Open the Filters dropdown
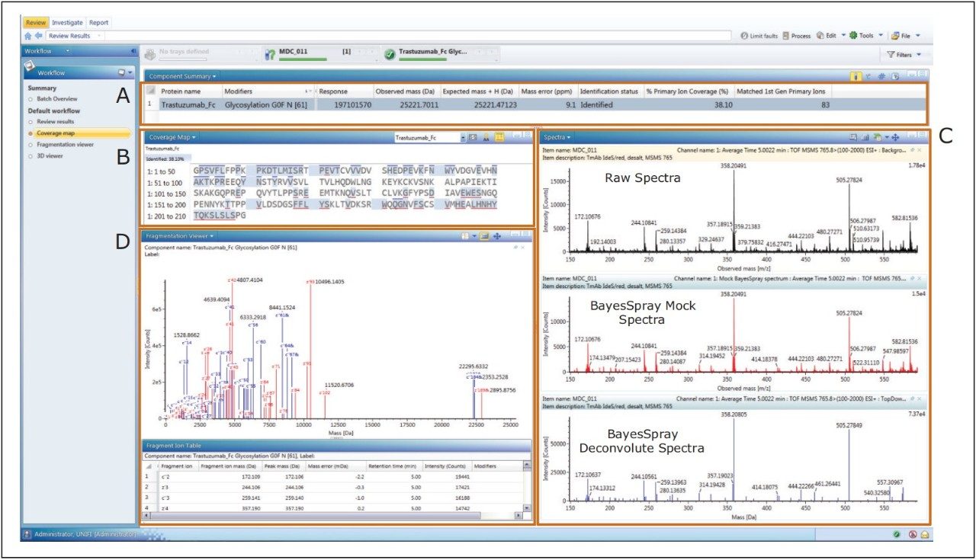 (905, 55)
